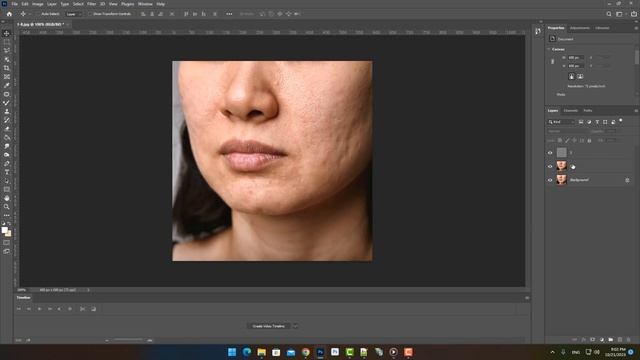Select the Gradient tool

tap(7, 138)
